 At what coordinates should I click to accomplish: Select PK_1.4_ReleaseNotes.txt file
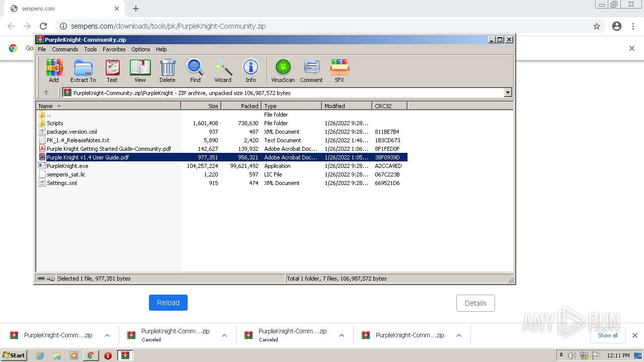click(222, 140)
